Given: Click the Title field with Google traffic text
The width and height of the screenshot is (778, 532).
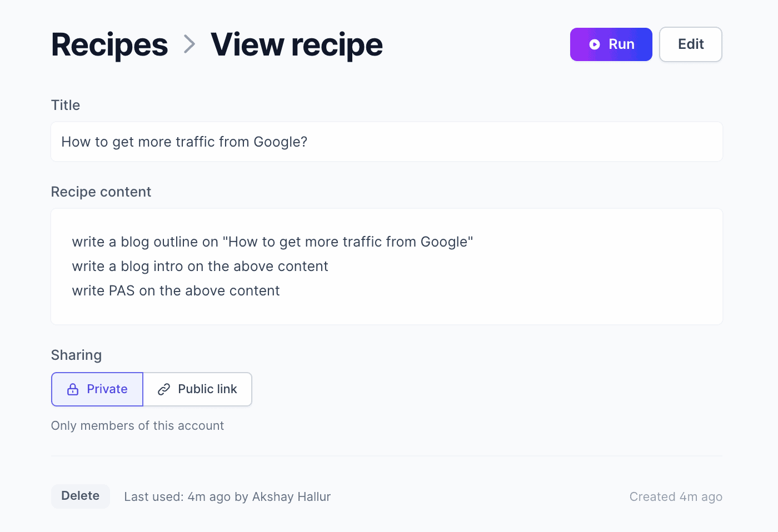Looking at the screenshot, I should coord(387,142).
